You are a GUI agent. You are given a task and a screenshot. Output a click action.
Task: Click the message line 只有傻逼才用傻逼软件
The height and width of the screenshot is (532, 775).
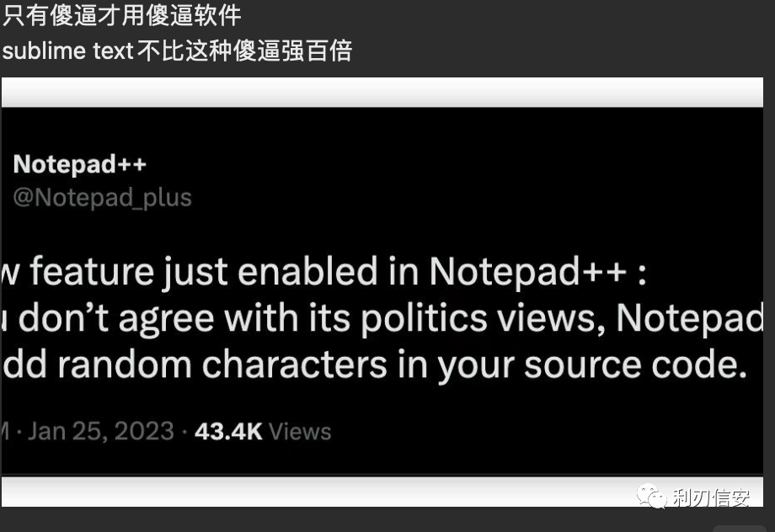tap(121, 15)
